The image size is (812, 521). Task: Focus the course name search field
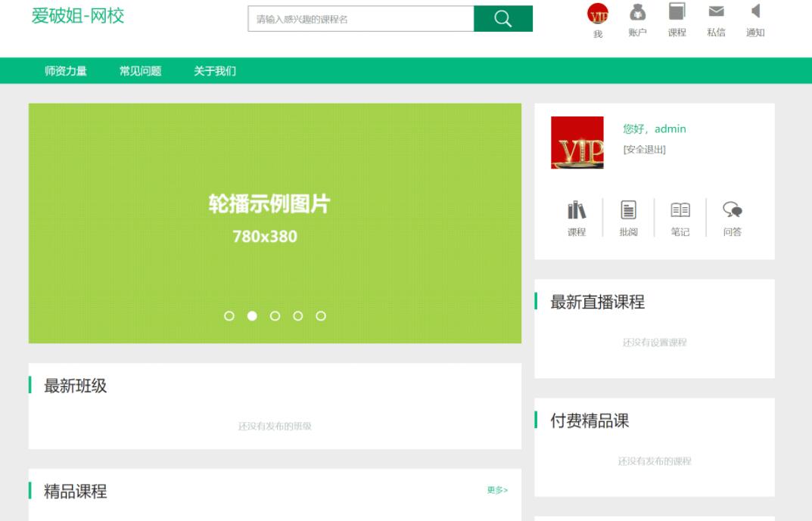click(x=361, y=19)
